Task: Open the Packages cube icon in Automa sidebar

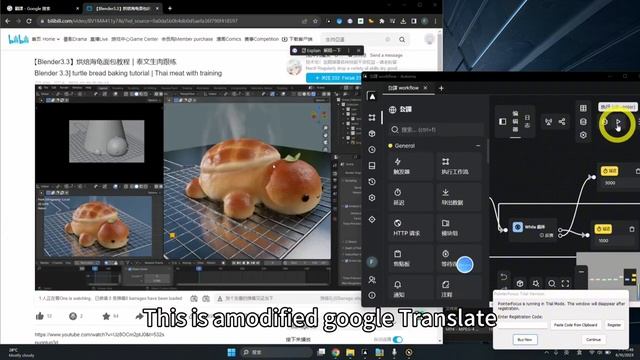Action: 372,133
